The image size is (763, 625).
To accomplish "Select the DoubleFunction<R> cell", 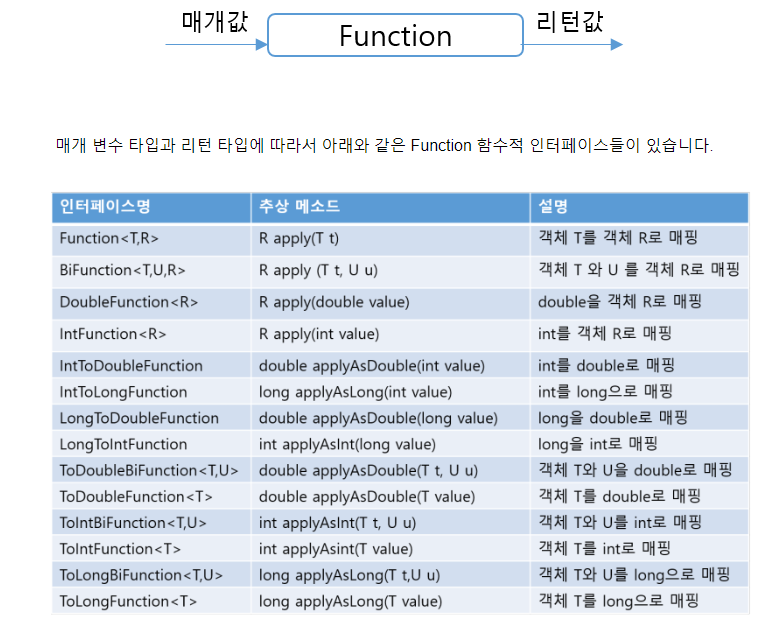I will point(151,303).
